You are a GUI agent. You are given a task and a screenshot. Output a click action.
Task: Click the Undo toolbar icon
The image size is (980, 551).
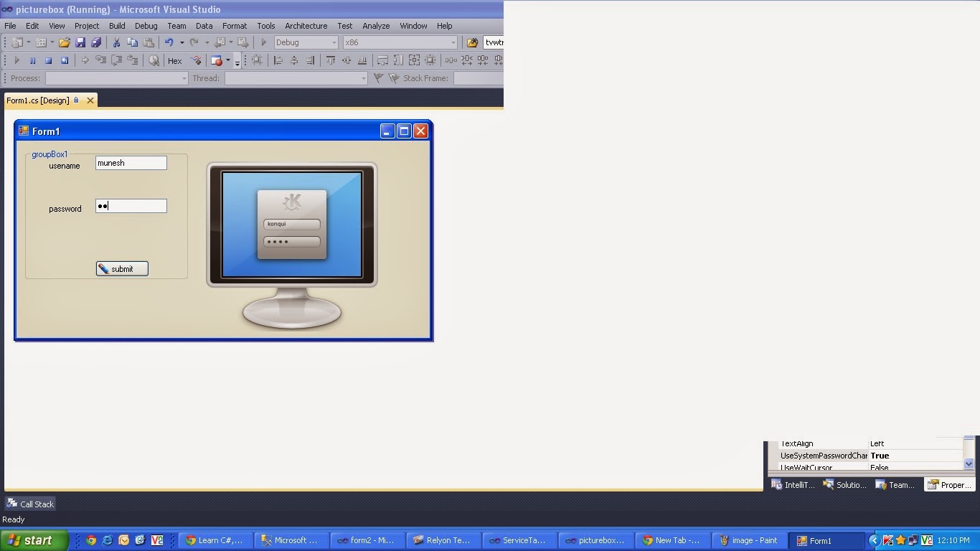[x=170, y=42]
